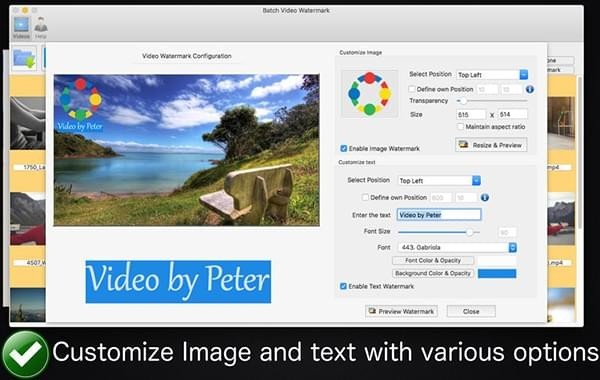Uncheck Enable Text Watermark checkbox
The width and height of the screenshot is (600, 380).
pos(343,286)
